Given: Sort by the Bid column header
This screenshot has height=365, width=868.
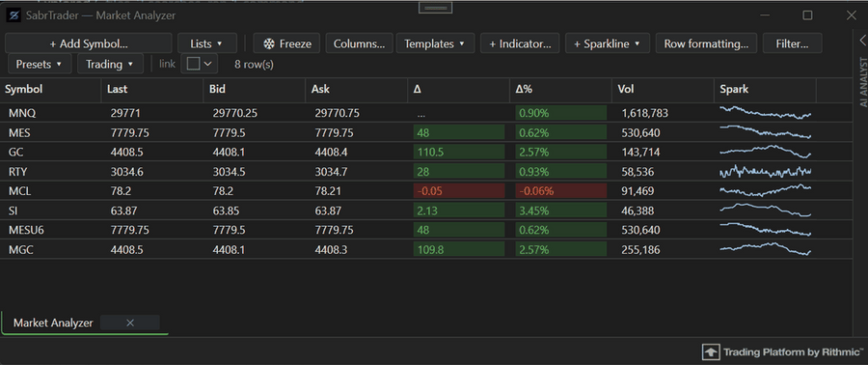Looking at the screenshot, I should tap(254, 89).
